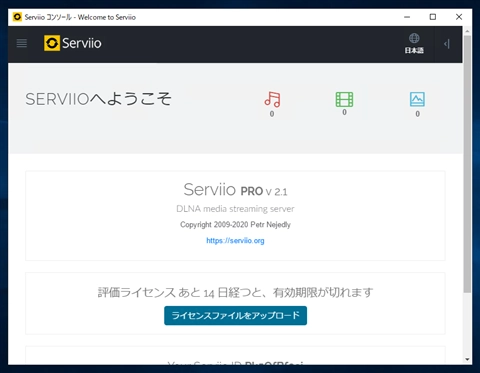Click the evaluation license expiry message
Image resolution: width=480 pixels, height=373 pixels.
pyautogui.click(x=235, y=292)
